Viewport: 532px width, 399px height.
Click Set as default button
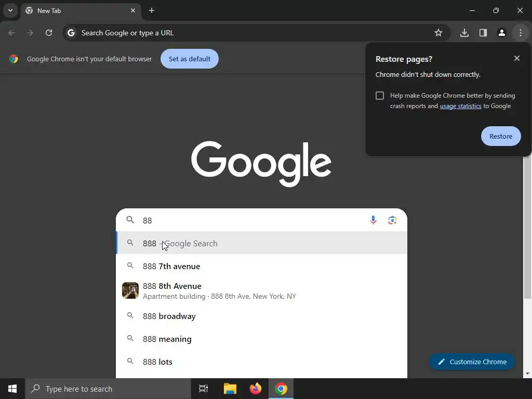[x=190, y=59]
